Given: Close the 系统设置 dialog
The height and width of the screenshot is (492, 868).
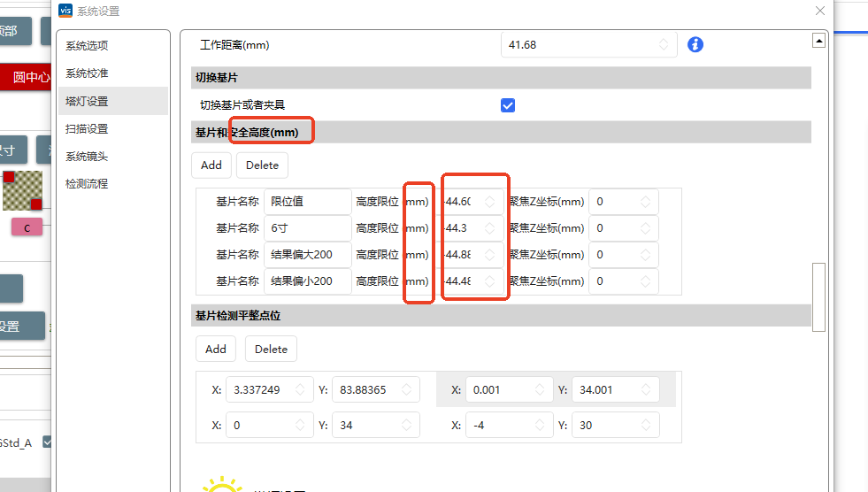Looking at the screenshot, I should click(819, 11).
